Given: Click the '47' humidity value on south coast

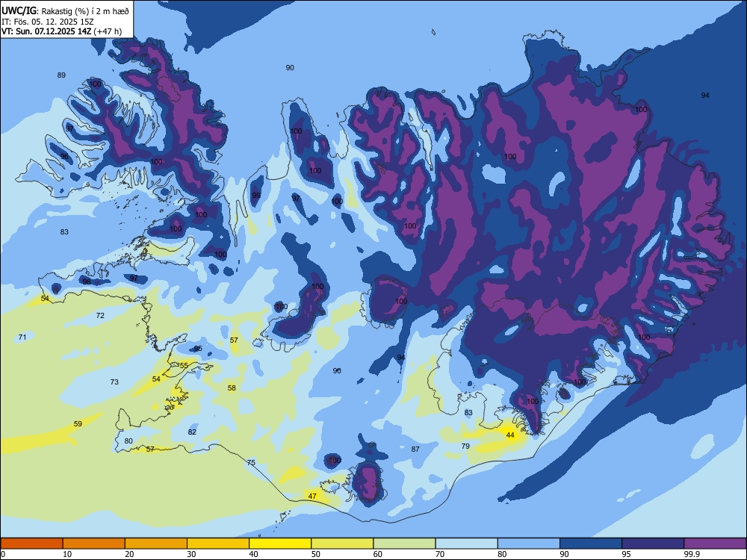Looking at the screenshot, I should point(312,496).
